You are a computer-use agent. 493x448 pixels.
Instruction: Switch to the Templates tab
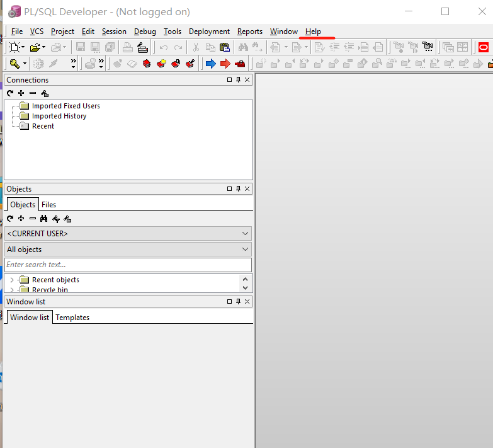72,318
